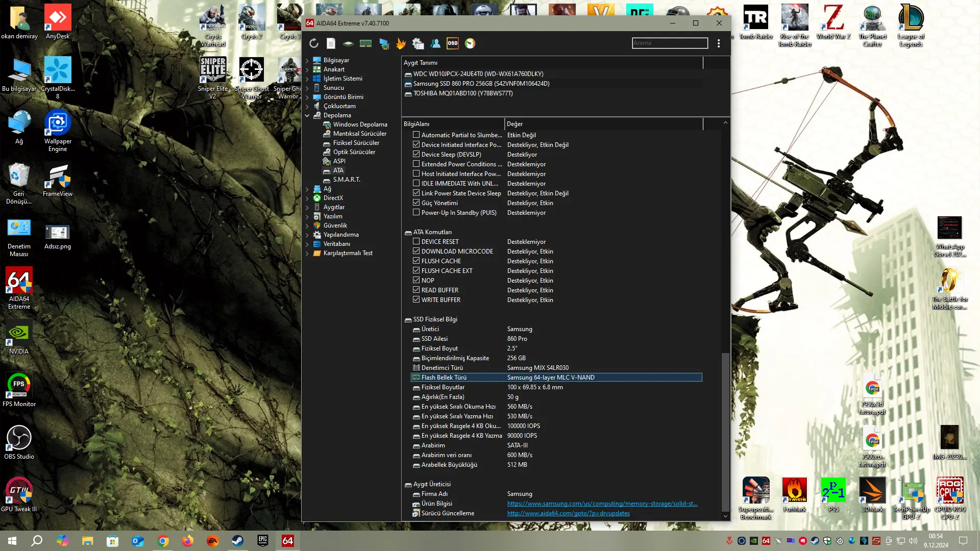Launch the flame stability test icon
The height and width of the screenshot is (551, 980).
click(x=401, y=43)
